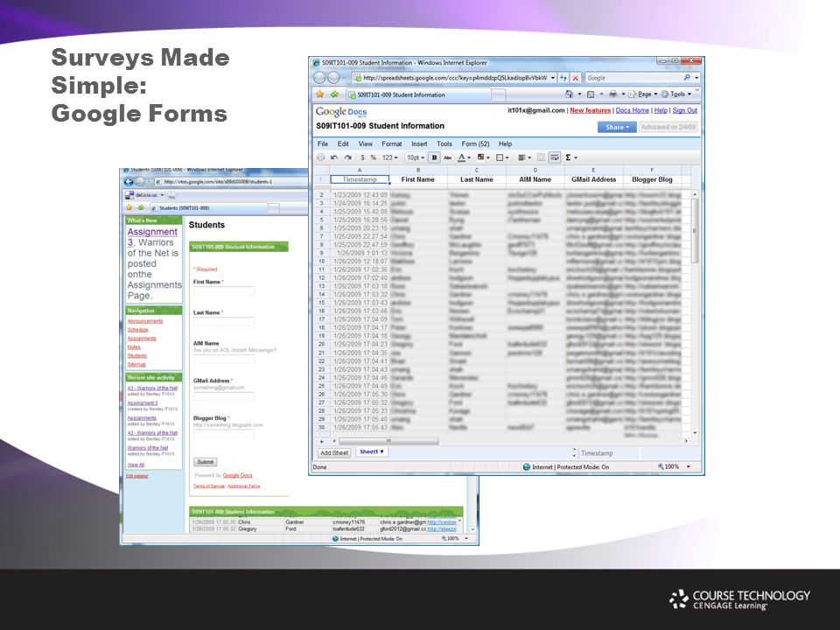Open the text color picker

click(x=464, y=157)
